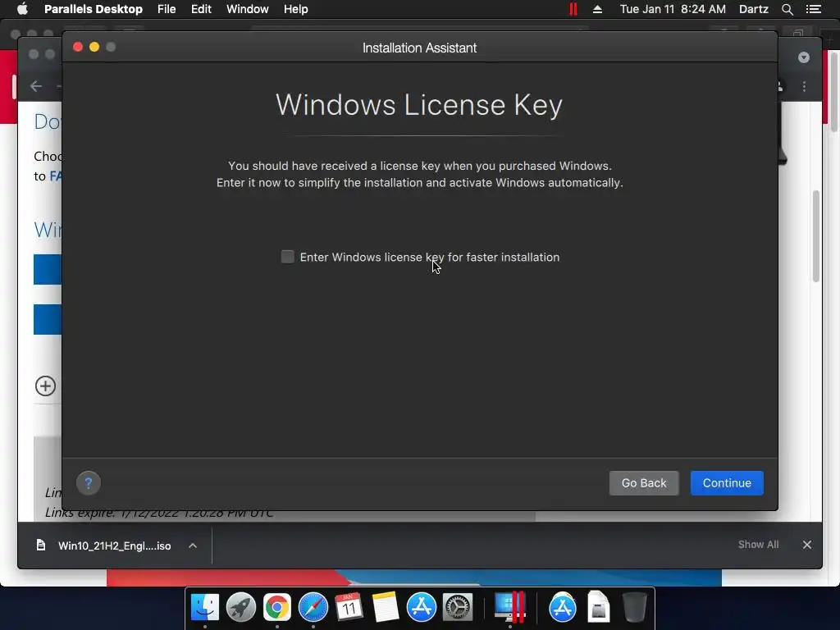Open Notification Center list icon

pos(814,9)
